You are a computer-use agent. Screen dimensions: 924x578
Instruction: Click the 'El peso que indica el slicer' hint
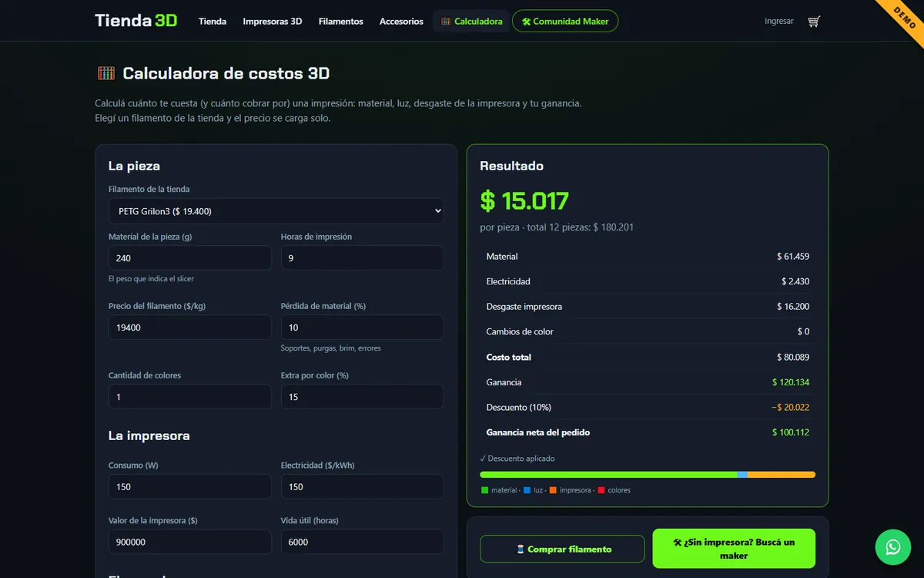151,279
